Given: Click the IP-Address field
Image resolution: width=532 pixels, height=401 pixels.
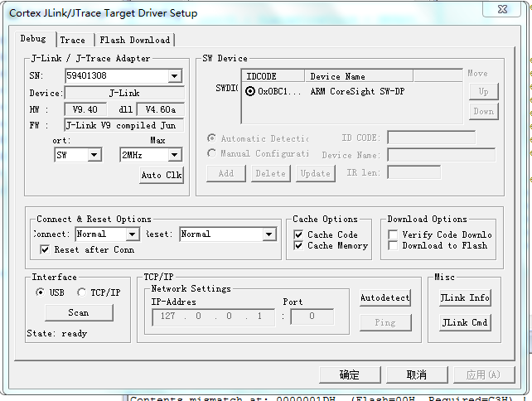Looking at the screenshot, I should pyautogui.click(x=214, y=316).
